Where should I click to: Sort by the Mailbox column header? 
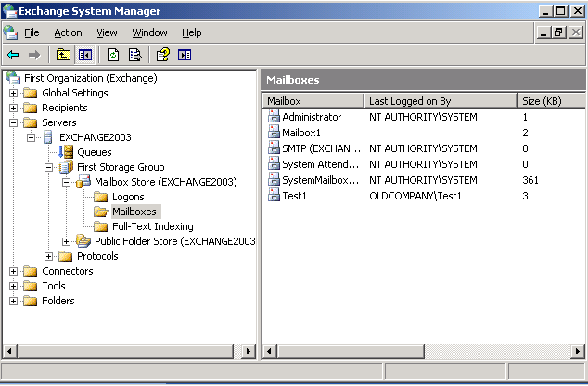click(x=313, y=100)
